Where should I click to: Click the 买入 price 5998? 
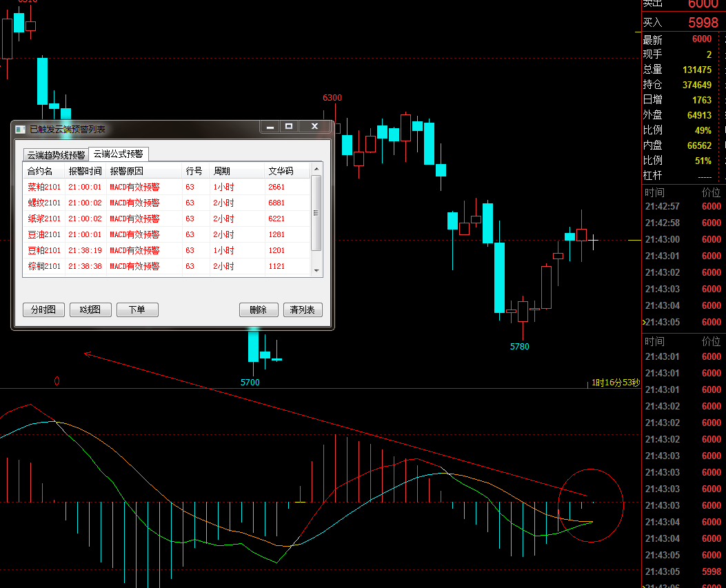pos(703,23)
